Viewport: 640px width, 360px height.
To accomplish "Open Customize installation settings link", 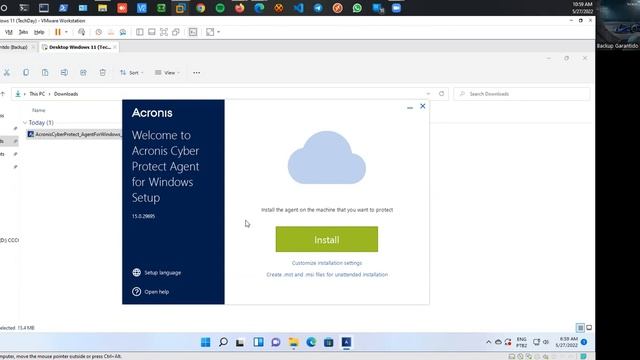I will (327, 263).
